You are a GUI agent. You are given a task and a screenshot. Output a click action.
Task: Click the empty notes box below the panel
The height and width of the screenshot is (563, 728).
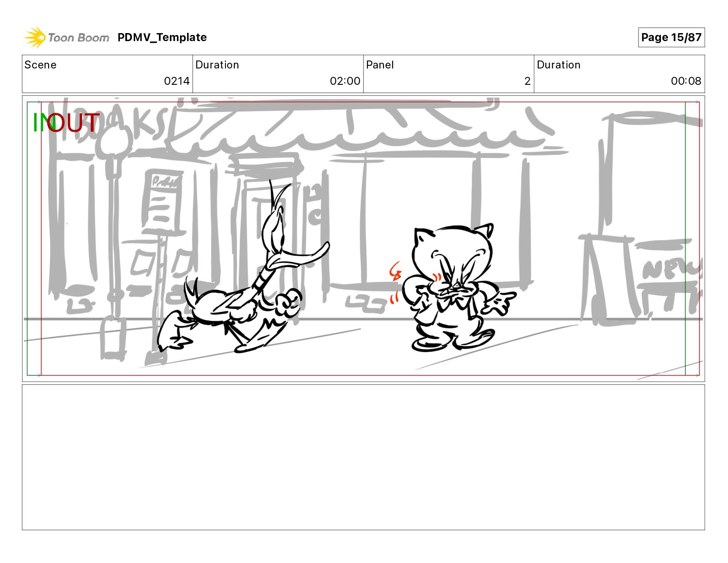click(363, 457)
